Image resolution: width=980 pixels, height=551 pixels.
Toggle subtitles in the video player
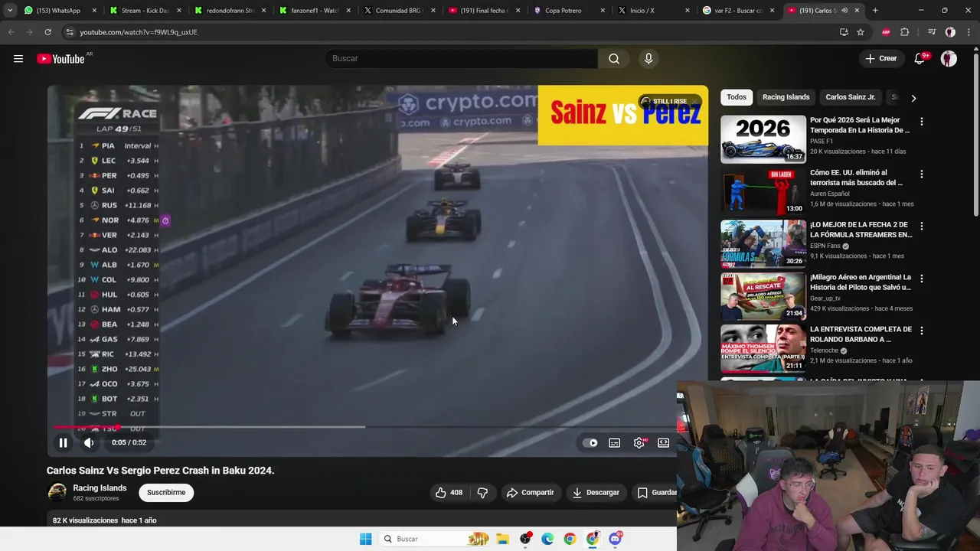point(614,442)
